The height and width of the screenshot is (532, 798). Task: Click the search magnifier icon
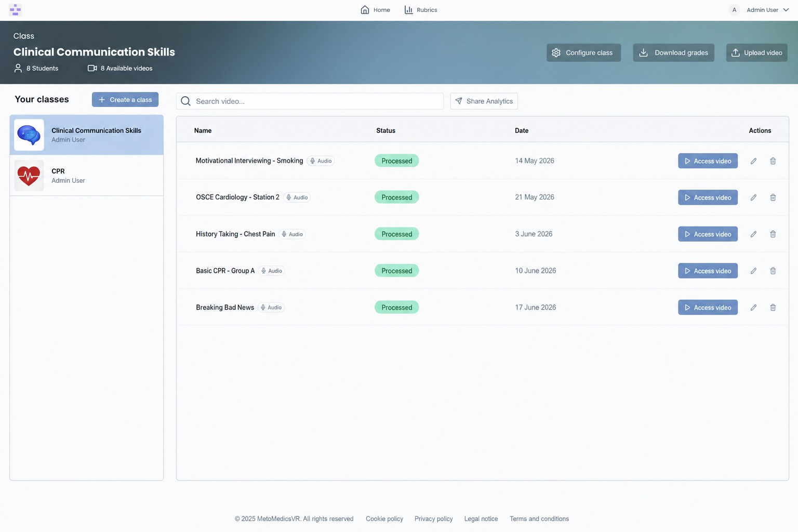click(185, 101)
